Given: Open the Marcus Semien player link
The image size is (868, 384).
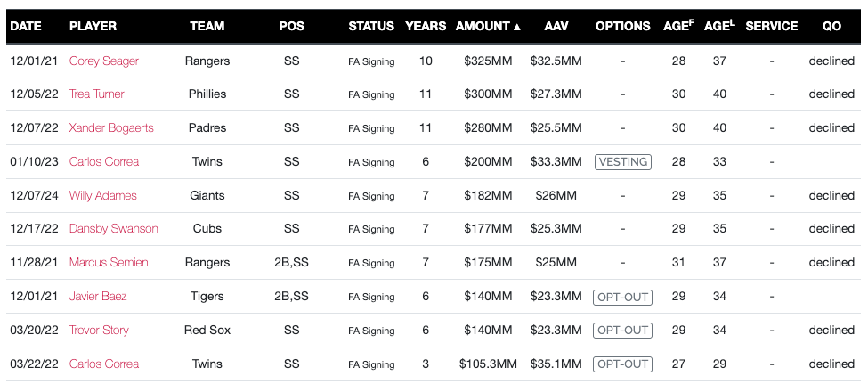Looking at the screenshot, I should (x=110, y=263).
